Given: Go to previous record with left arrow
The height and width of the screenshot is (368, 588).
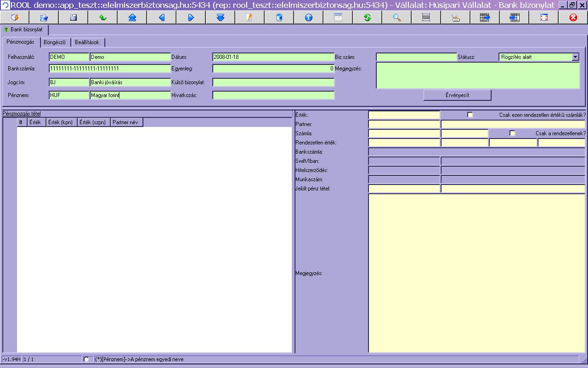Looking at the screenshot, I should pos(161,17).
